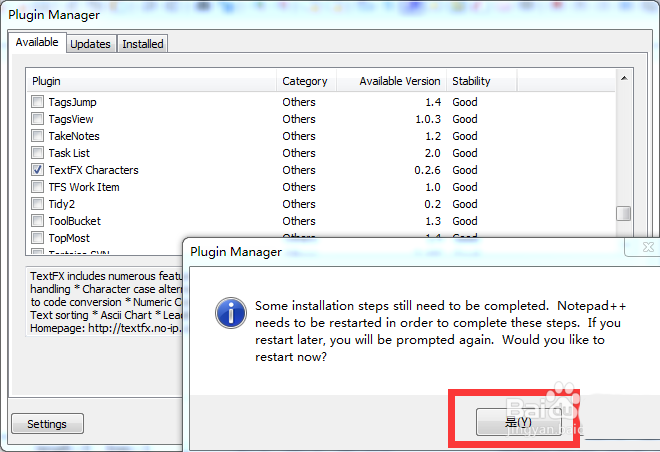Confirm restart with the 是(Y) button
This screenshot has height=452, width=660.
tap(519, 422)
